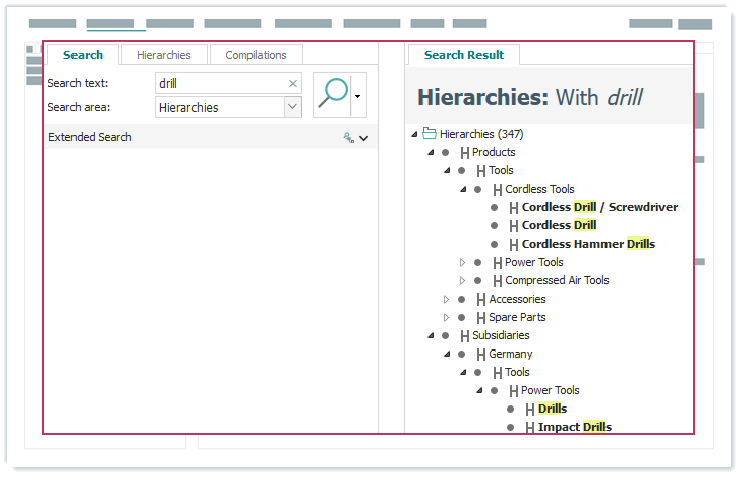Viewport: 741px width, 477px height.
Task: Click the Hierarchies (347) folder icon
Action: tap(430, 134)
